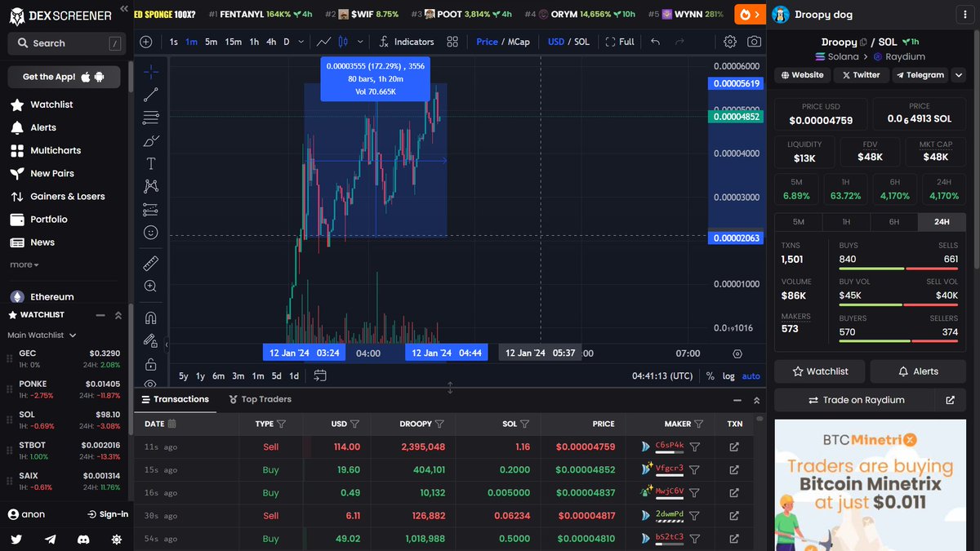The image size is (980, 551).
Task: Open chart layout templates grid icon
Action: pos(452,42)
